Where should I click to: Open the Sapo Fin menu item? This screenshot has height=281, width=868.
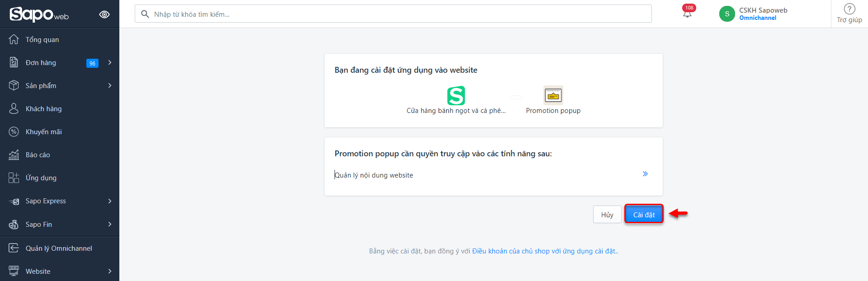[x=60, y=224]
